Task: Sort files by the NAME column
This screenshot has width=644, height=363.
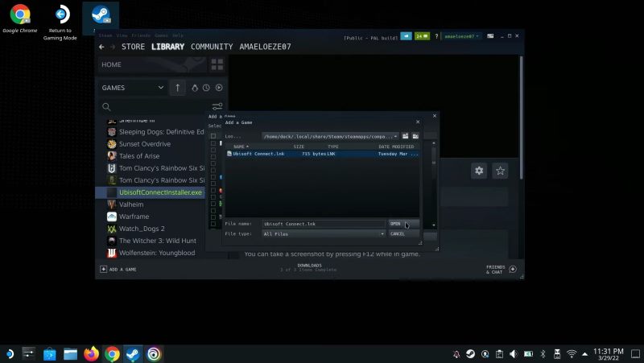Action: pyautogui.click(x=241, y=146)
